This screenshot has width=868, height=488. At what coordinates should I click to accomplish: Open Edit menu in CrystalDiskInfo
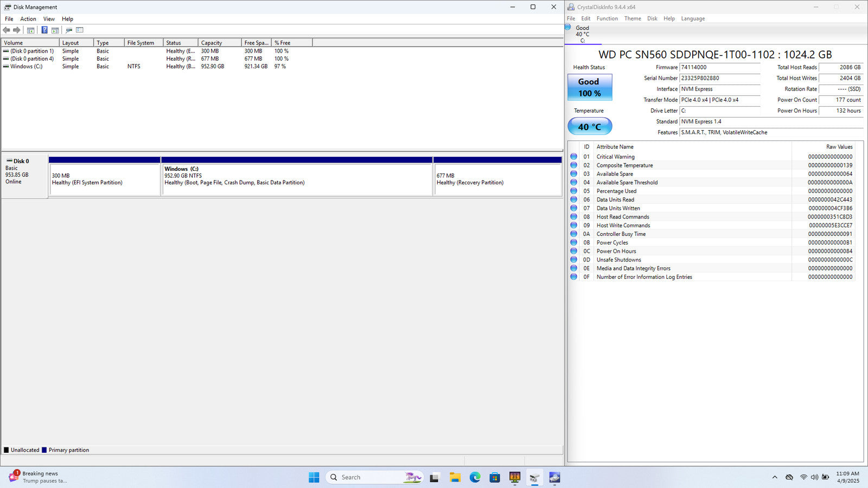pos(586,18)
